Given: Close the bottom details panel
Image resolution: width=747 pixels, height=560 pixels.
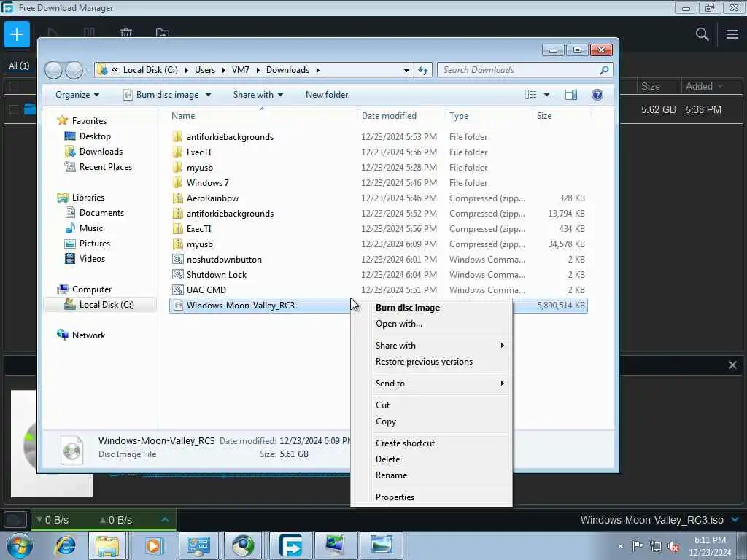Looking at the screenshot, I should (732, 365).
